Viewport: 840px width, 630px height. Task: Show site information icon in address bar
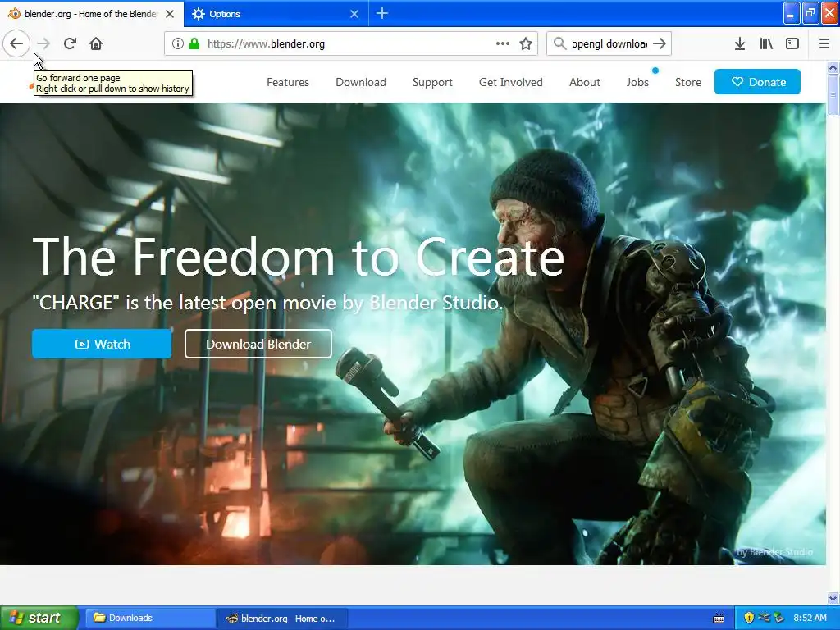pos(178,44)
